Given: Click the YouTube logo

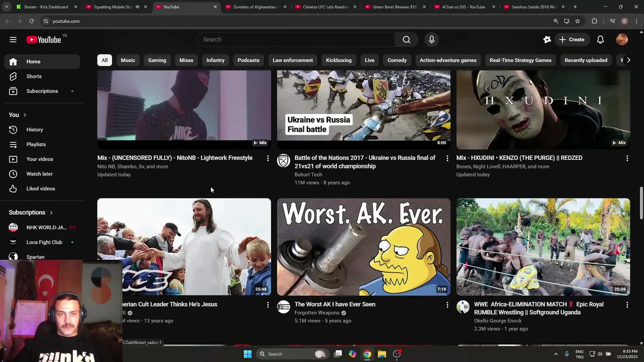Looking at the screenshot, I should click(x=43, y=40).
